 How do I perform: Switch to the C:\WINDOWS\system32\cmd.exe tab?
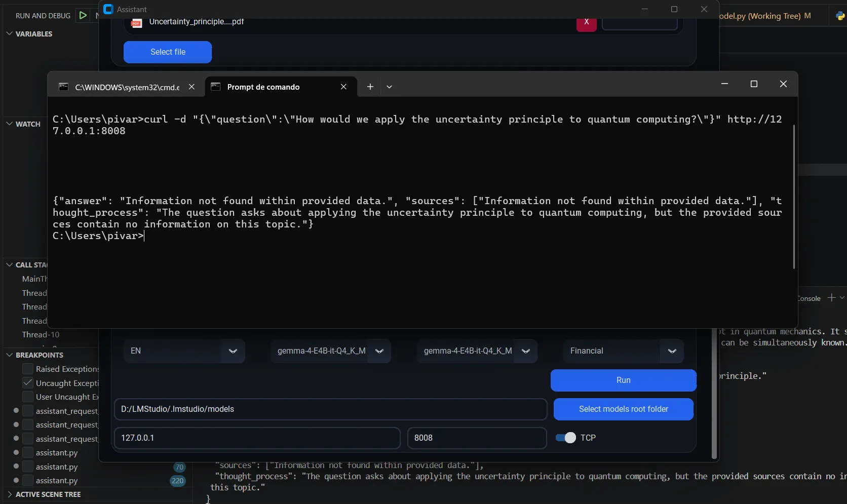click(x=127, y=87)
